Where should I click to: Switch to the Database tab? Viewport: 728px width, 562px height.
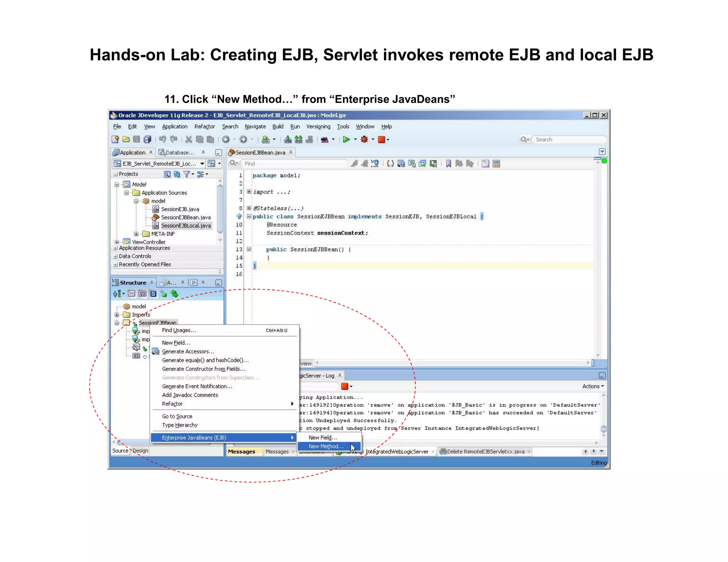click(180, 153)
